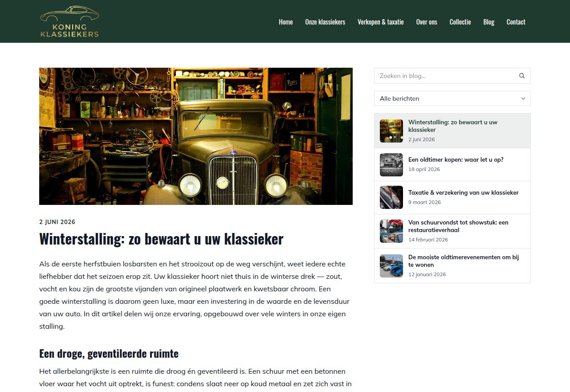Open the Contact page link
The width and height of the screenshot is (570, 392).
516,22
